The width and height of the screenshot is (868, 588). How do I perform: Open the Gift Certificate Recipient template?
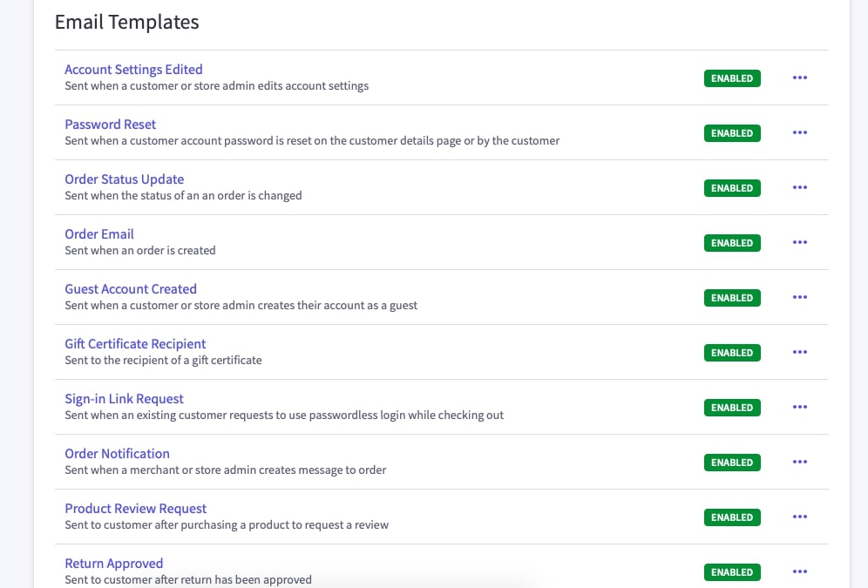click(x=135, y=344)
